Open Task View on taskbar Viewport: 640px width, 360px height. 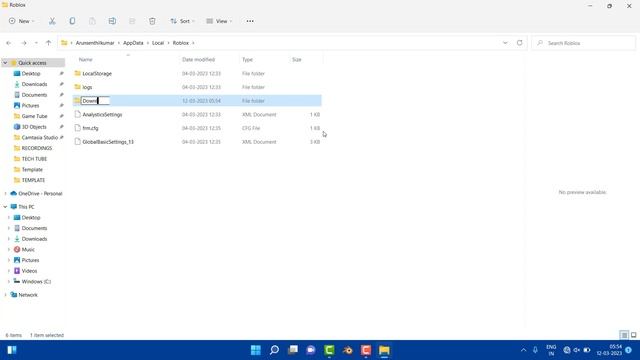[293, 350]
